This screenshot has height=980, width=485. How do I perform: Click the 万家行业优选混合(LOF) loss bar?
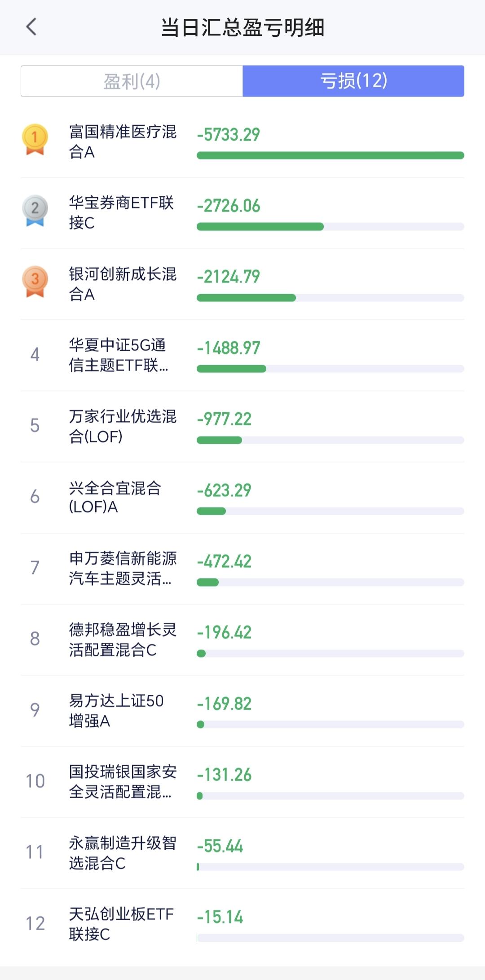point(331,440)
